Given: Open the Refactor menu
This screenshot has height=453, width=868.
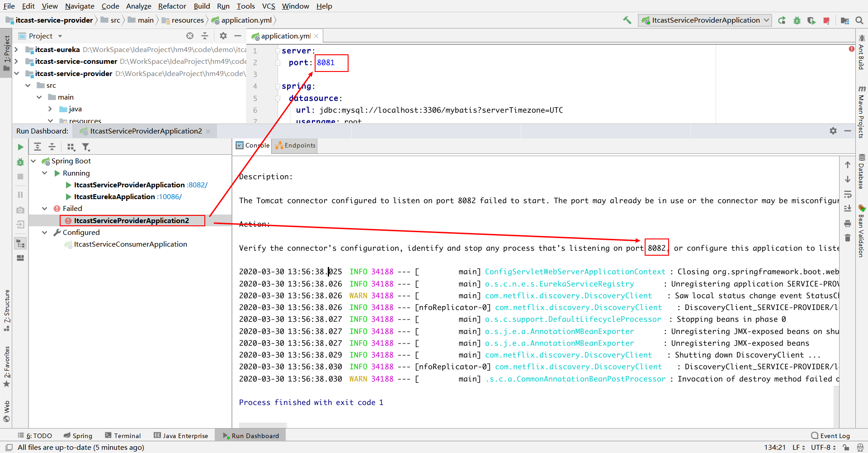Looking at the screenshot, I should [172, 6].
